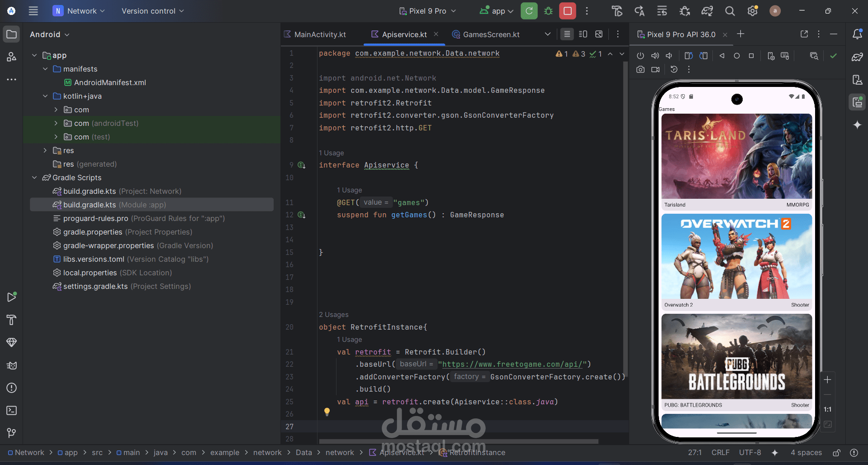Open the Resource Manager tool window
Screen dimensions: 868x465
(12, 57)
